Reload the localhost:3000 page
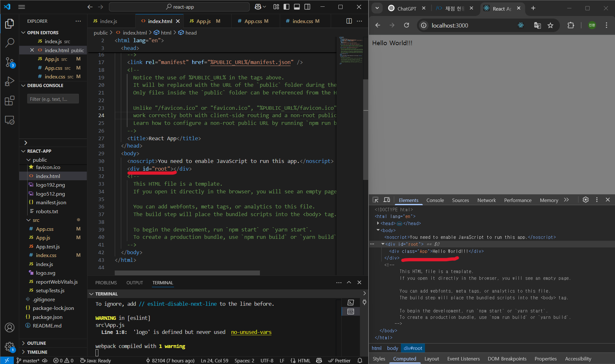615x364 pixels. point(406,25)
